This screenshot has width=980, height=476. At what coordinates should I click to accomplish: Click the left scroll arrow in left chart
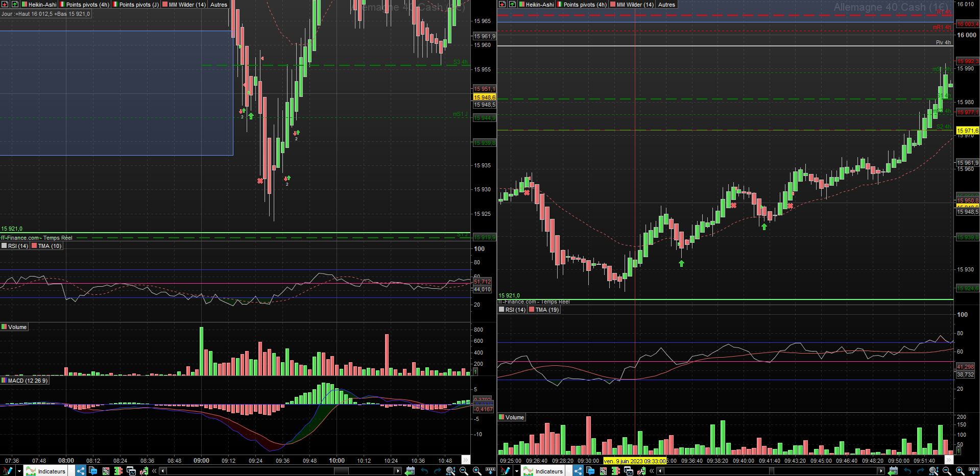point(162,471)
